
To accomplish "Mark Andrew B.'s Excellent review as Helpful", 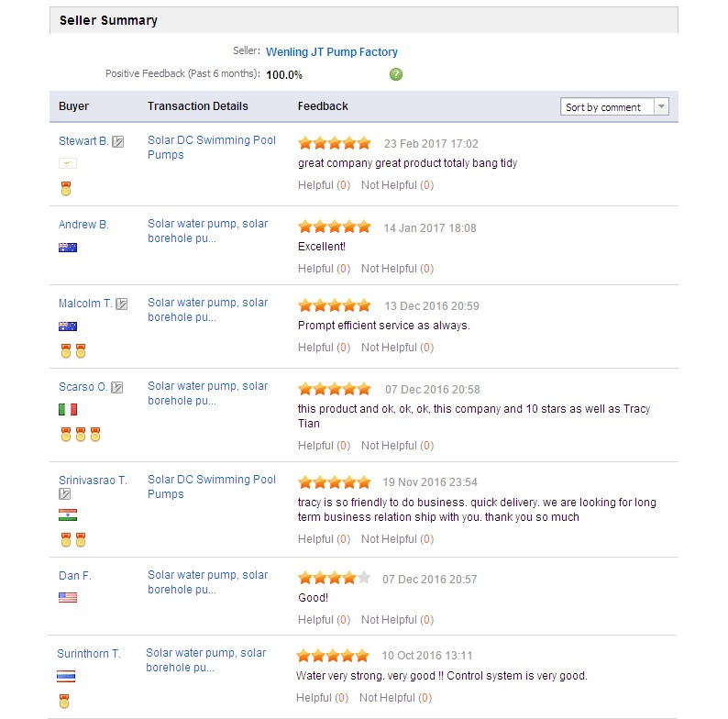I will pyautogui.click(x=324, y=269).
